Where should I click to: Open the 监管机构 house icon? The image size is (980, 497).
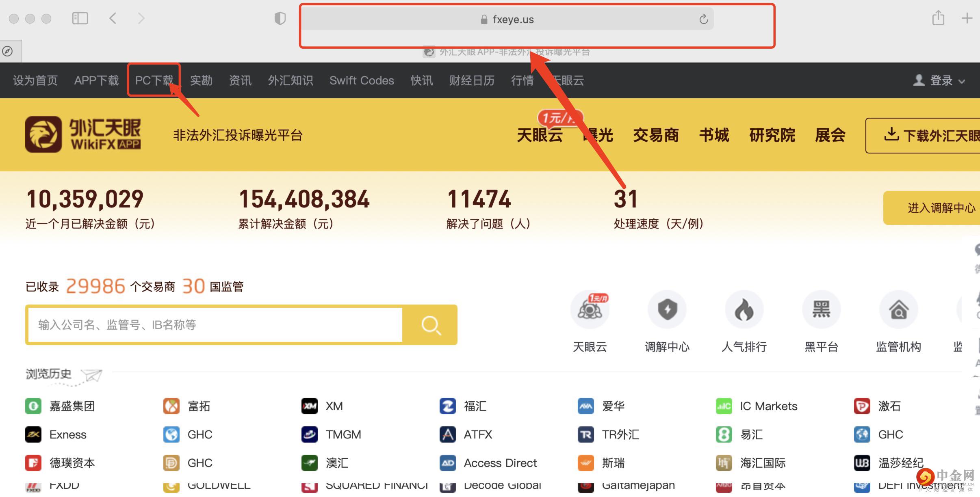[x=898, y=309]
